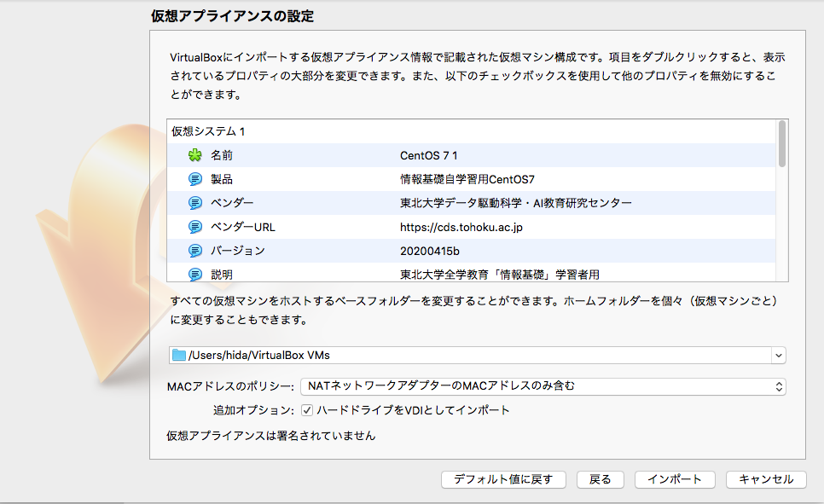Click the 戻る button
This screenshot has width=824, height=504.
click(600, 479)
